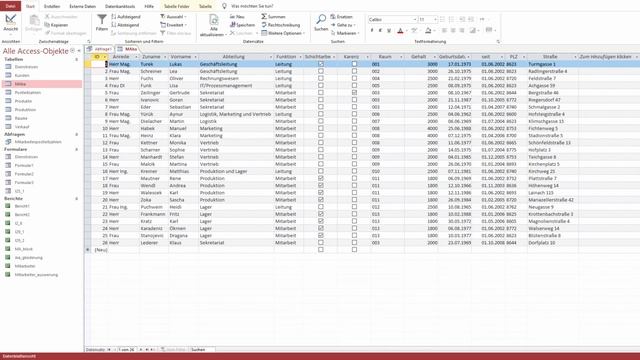Sort ascending with Aufsteigend
This screenshot has width=640, height=360.
pos(126,17)
